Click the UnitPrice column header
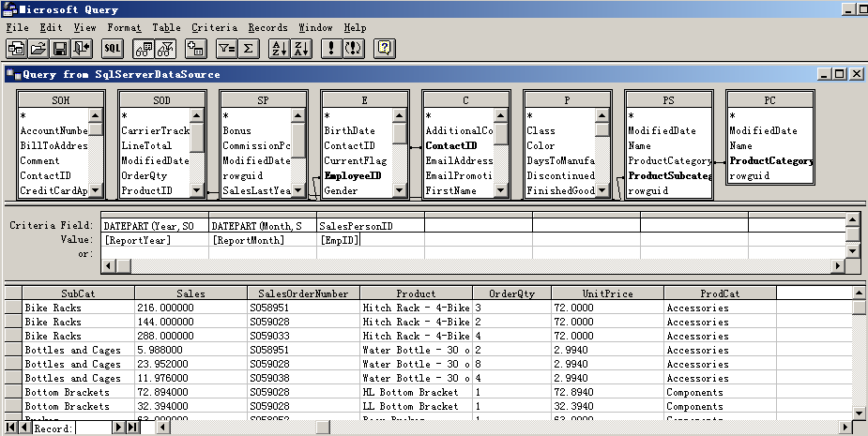 [x=608, y=293]
